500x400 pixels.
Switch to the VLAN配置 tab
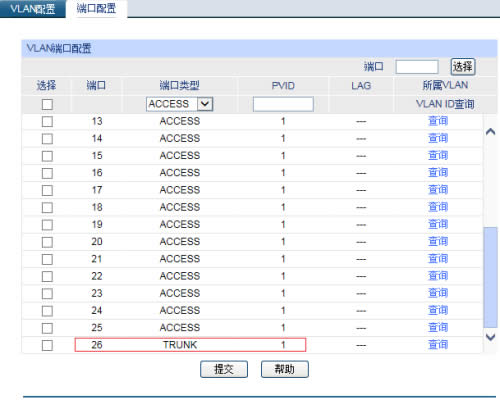click(33, 9)
